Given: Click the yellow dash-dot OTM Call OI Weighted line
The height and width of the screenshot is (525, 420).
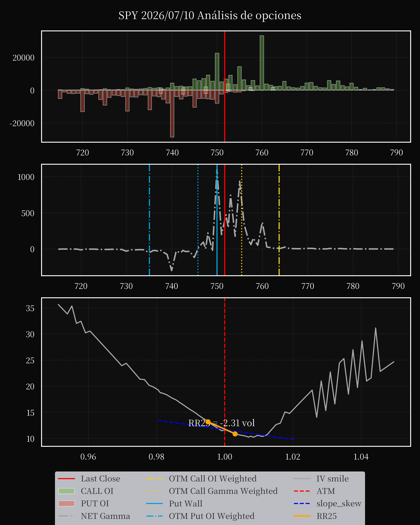Looking at the screenshot, I should tap(279, 220).
